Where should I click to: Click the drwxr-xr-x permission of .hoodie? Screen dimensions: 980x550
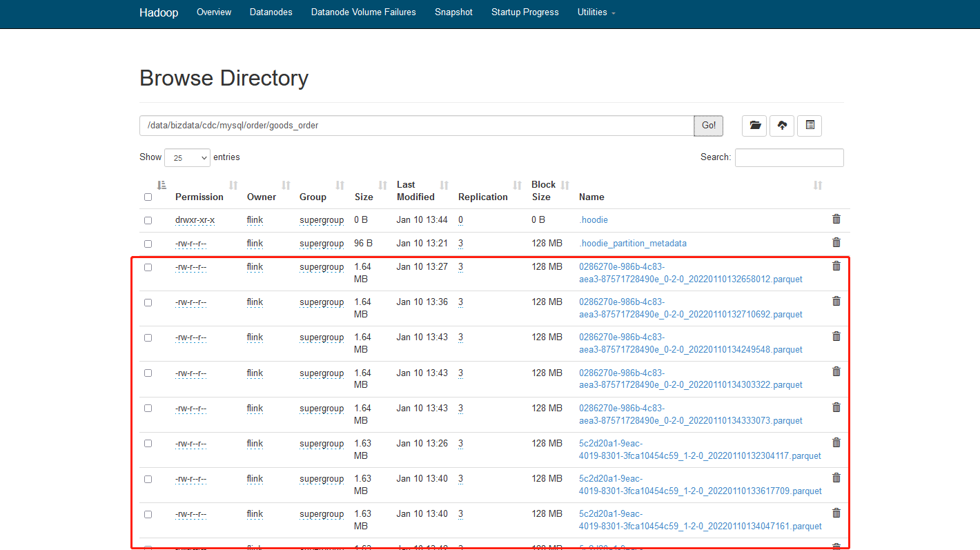pyautogui.click(x=195, y=220)
